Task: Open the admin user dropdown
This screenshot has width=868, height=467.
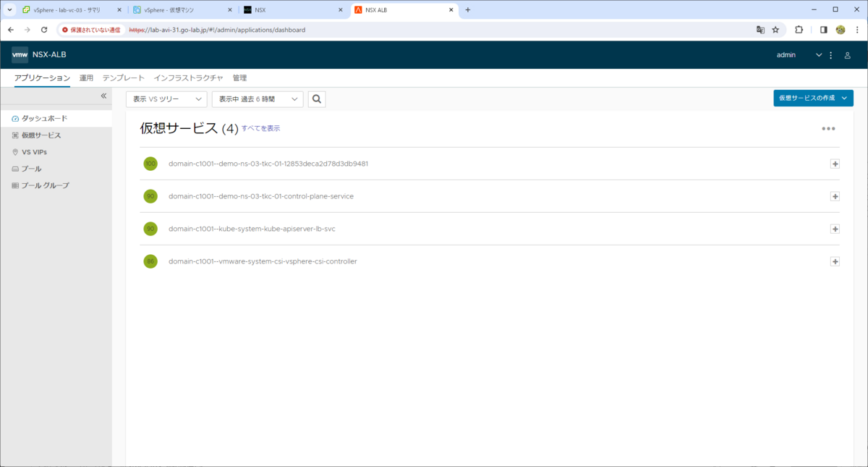Action: point(799,55)
